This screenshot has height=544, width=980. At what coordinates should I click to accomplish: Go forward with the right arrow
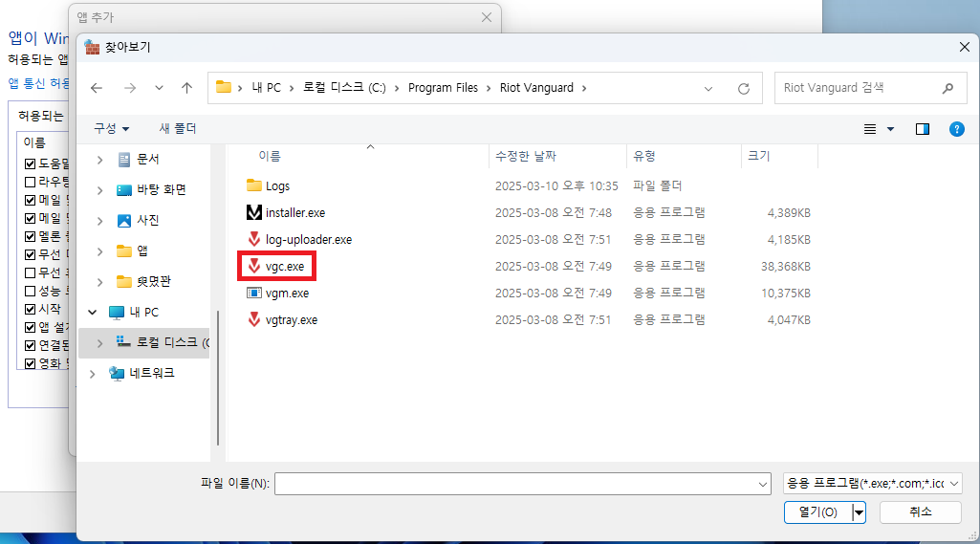(x=130, y=88)
